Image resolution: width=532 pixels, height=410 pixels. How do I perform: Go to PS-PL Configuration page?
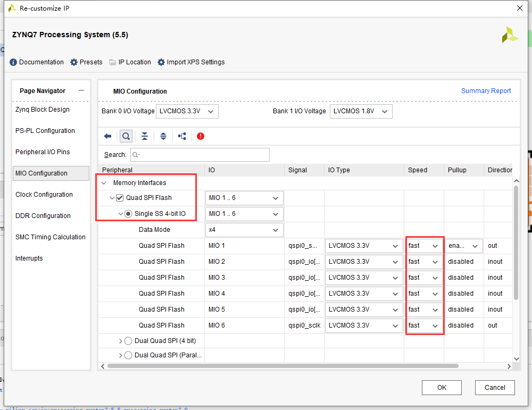45,131
